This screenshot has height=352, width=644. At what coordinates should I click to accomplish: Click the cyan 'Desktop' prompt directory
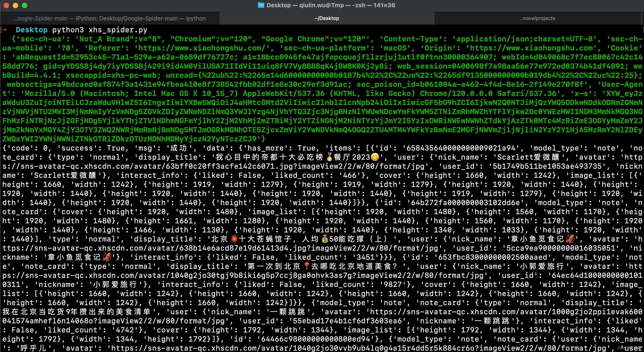coord(32,30)
